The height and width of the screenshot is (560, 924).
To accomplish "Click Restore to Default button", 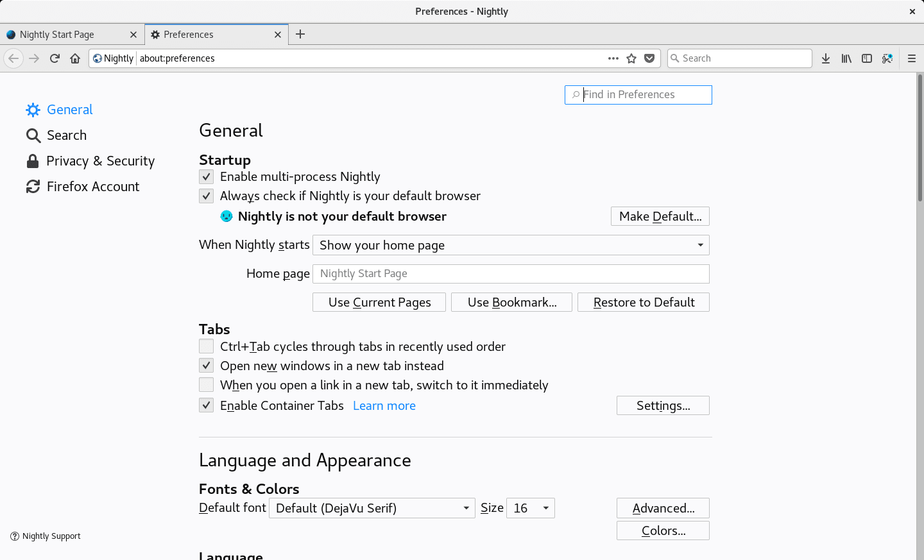I will [644, 302].
